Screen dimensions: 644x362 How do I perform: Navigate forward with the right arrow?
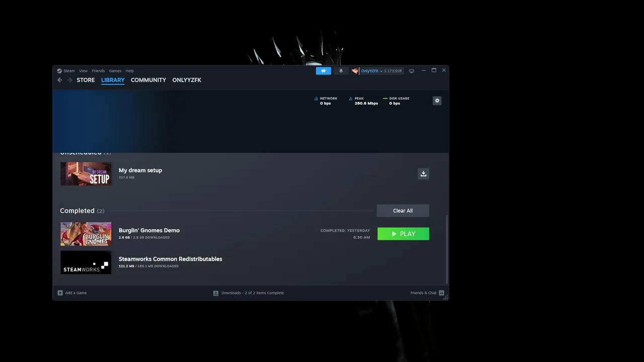(70, 80)
